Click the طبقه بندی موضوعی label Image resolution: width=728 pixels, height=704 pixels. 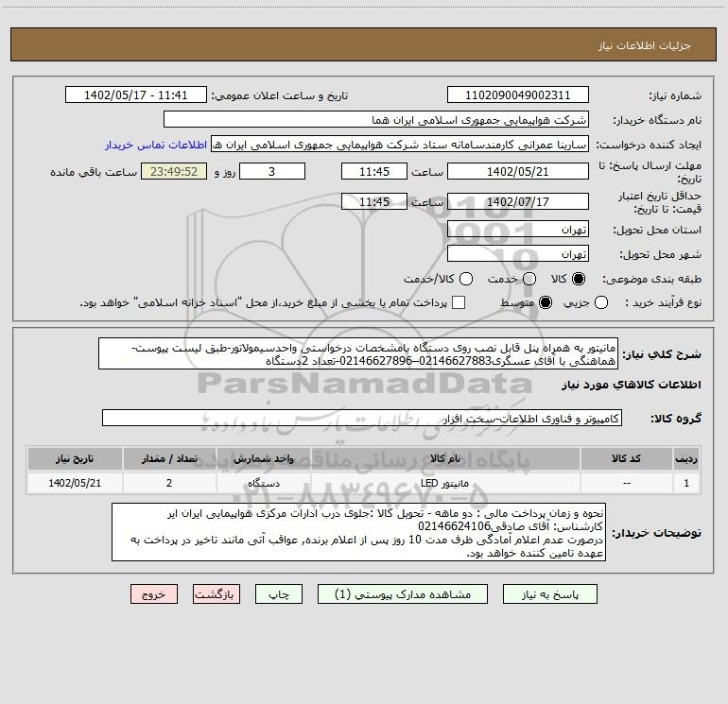(x=651, y=280)
